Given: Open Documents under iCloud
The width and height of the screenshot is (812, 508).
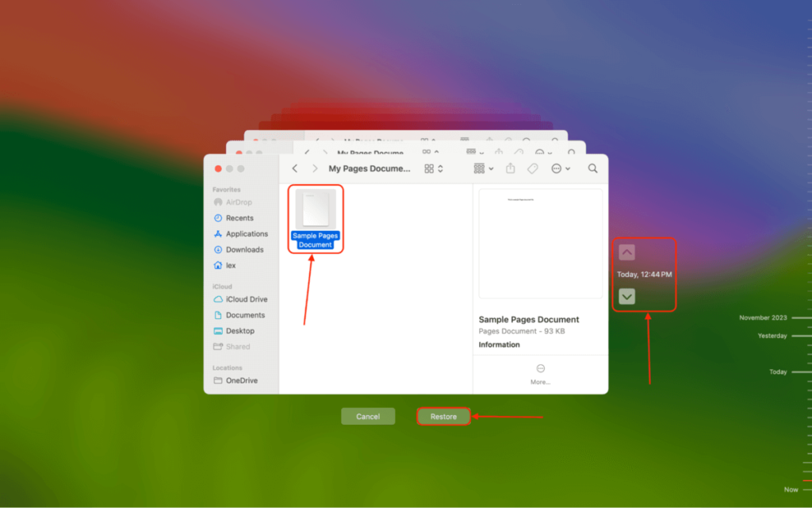Looking at the screenshot, I should coord(243,315).
